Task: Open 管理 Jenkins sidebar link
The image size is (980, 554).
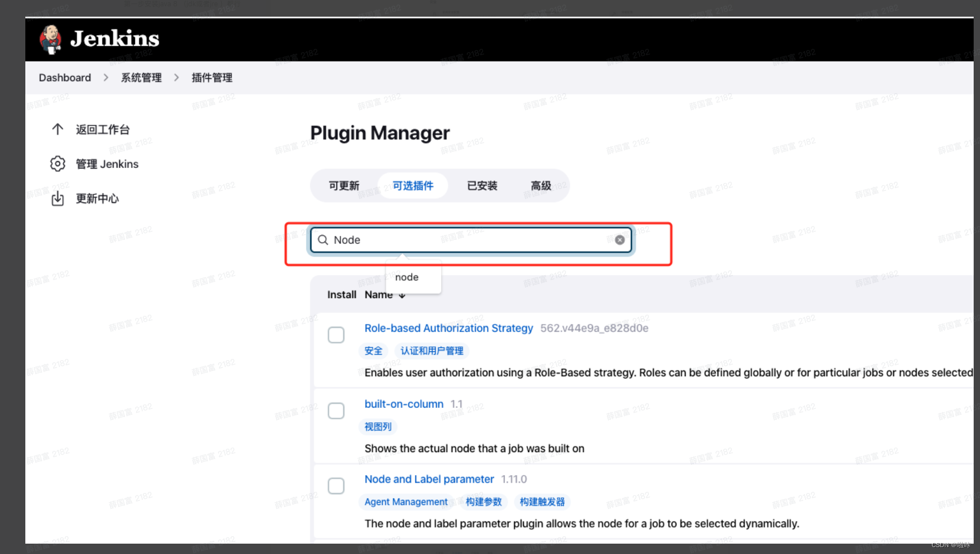Action: 107,164
